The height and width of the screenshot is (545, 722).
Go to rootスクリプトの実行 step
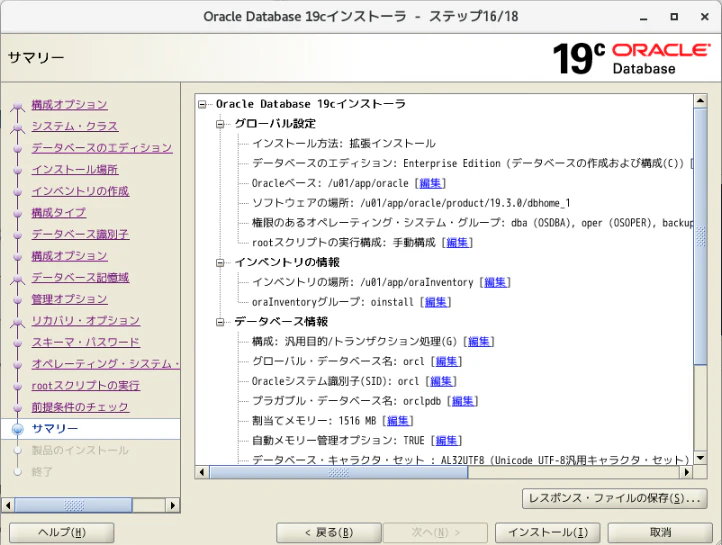[86, 386]
